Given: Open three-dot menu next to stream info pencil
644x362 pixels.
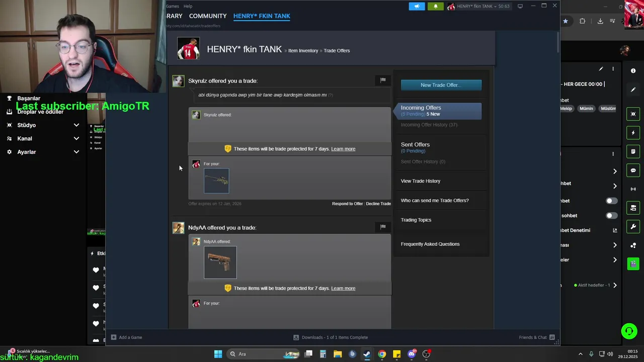Looking at the screenshot, I should 613,69.
